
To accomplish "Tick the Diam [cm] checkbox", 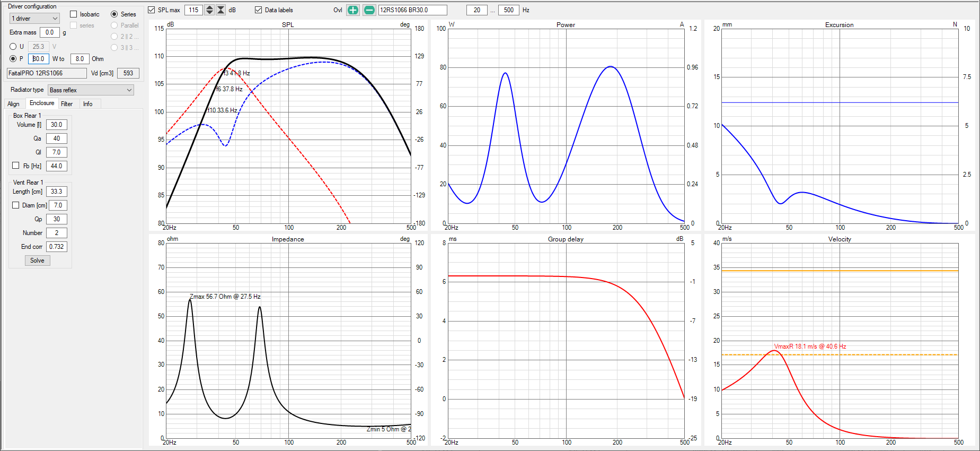I will coord(16,205).
